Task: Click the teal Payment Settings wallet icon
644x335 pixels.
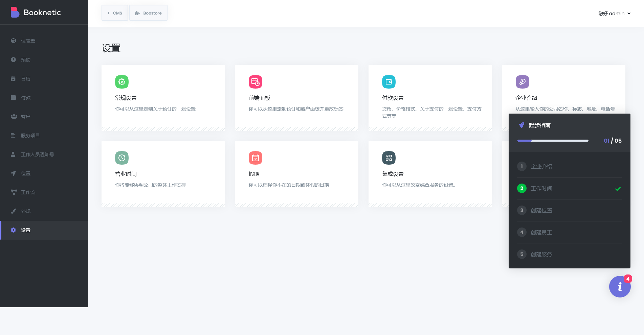Action: tap(389, 82)
